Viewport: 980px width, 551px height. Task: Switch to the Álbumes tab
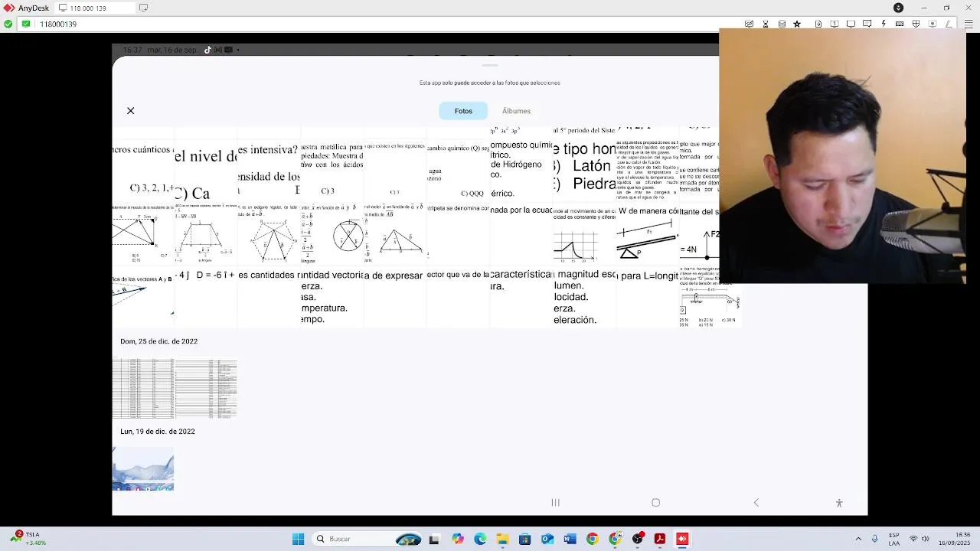coord(516,111)
